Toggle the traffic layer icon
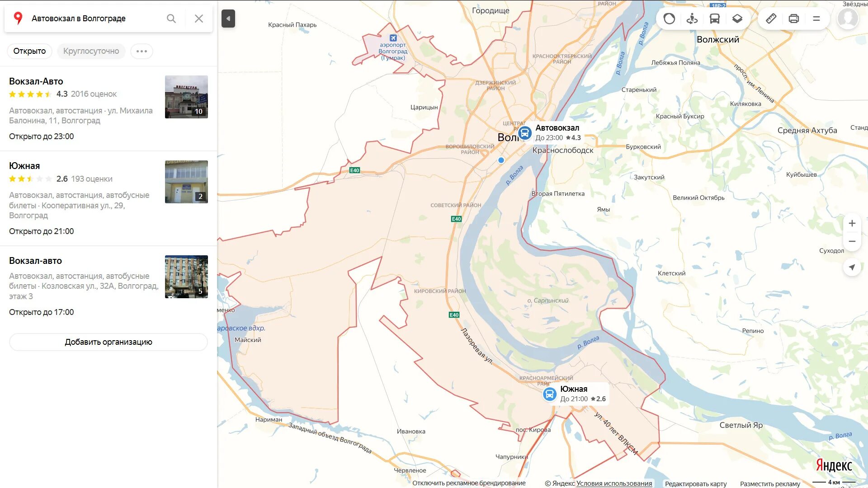 [669, 19]
